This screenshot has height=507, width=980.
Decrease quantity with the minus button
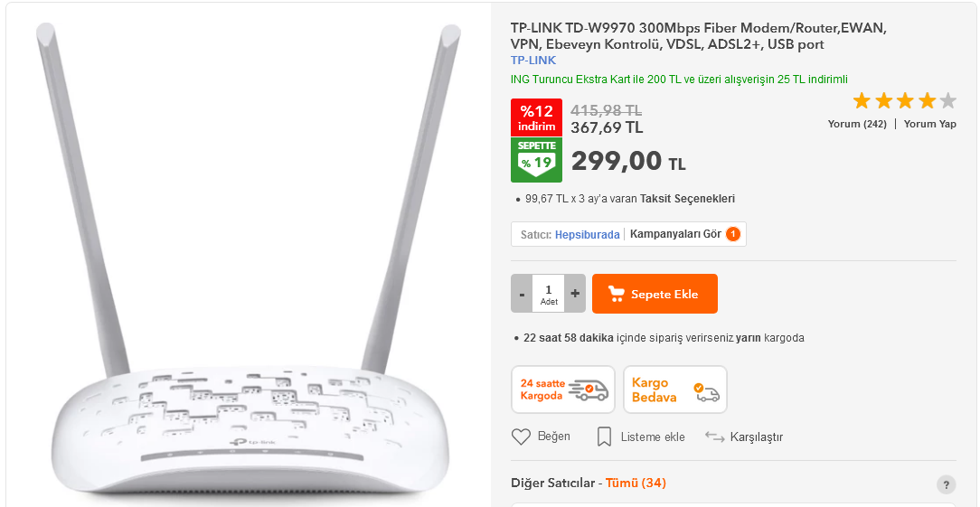coord(522,294)
